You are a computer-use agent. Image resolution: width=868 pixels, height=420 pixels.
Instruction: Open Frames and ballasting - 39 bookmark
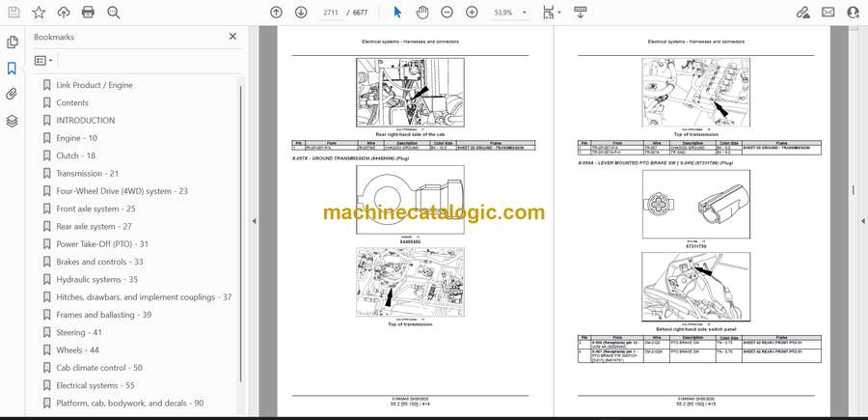tap(103, 315)
